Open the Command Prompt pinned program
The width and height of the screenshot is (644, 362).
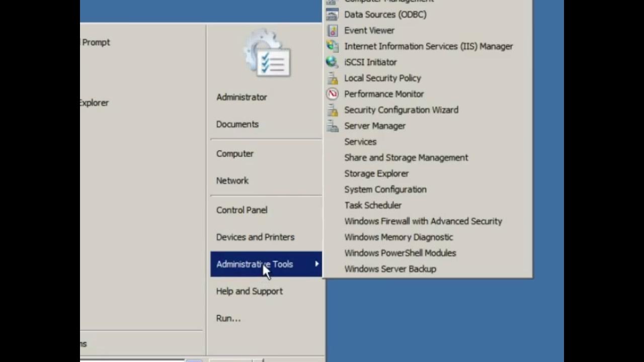coord(96,42)
